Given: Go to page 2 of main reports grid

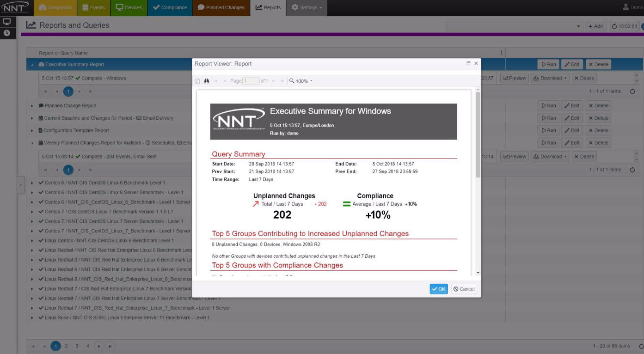Looking at the screenshot, I should (67, 346).
